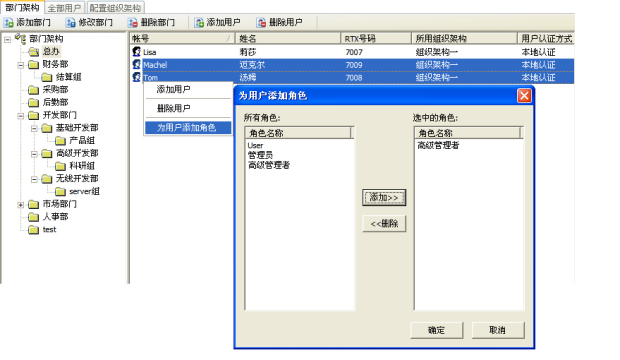The height and width of the screenshot is (360, 620).
Task: Collapse the 开发部门 tree node
Action: point(21,116)
